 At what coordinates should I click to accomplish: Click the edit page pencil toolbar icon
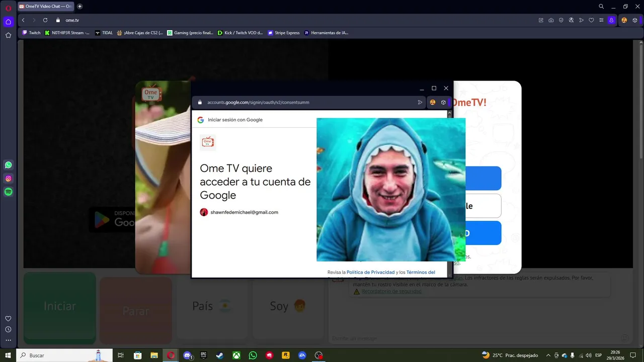click(541, 20)
